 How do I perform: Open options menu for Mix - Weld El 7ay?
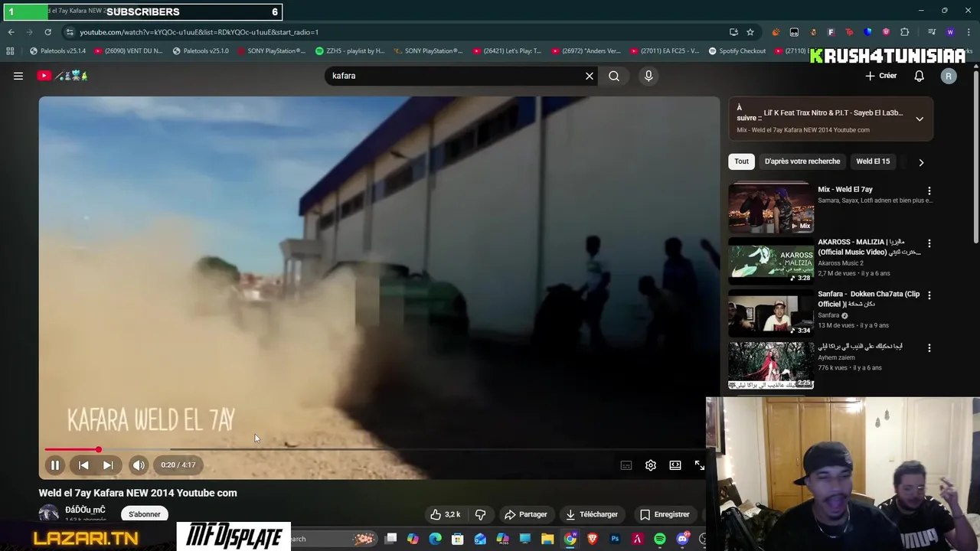(x=929, y=191)
